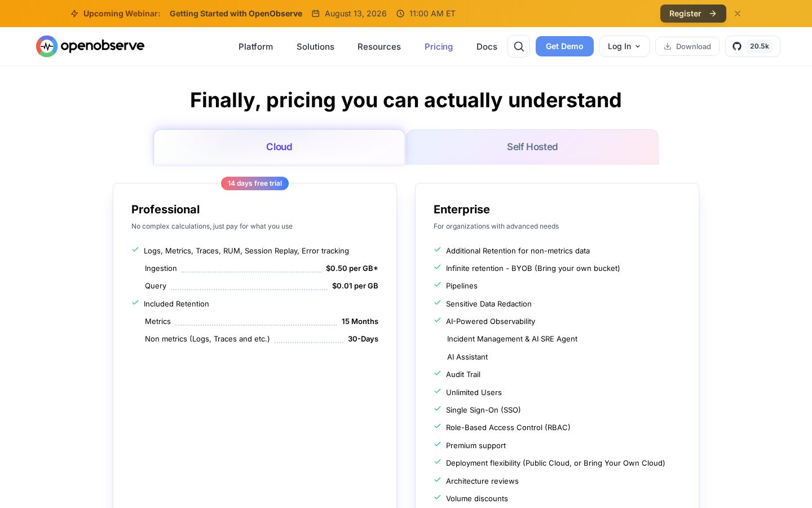Go to the Pricing page
Image resolution: width=812 pixels, height=508 pixels.
439,47
